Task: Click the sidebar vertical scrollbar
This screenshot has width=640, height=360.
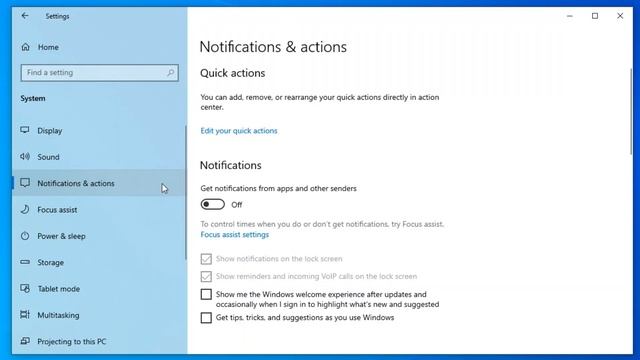Action: pyautogui.click(x=185, y=192)
